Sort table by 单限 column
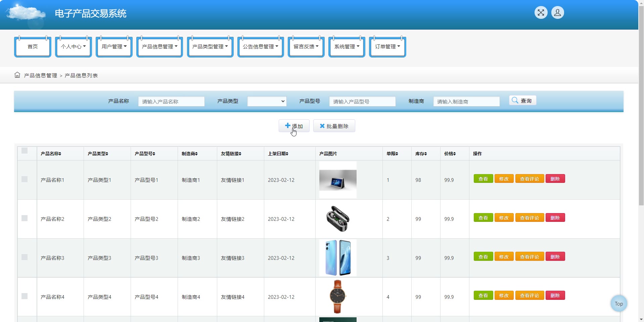This screenshot has height=322, width=644. [x=392, y=154]
